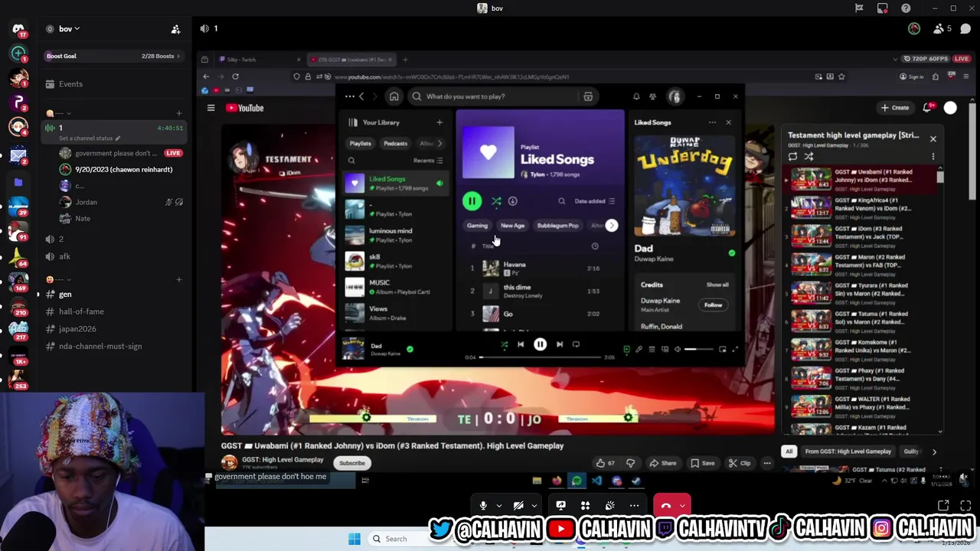Open the envelope server icon in Discord sidebar

tap(18, 156)
